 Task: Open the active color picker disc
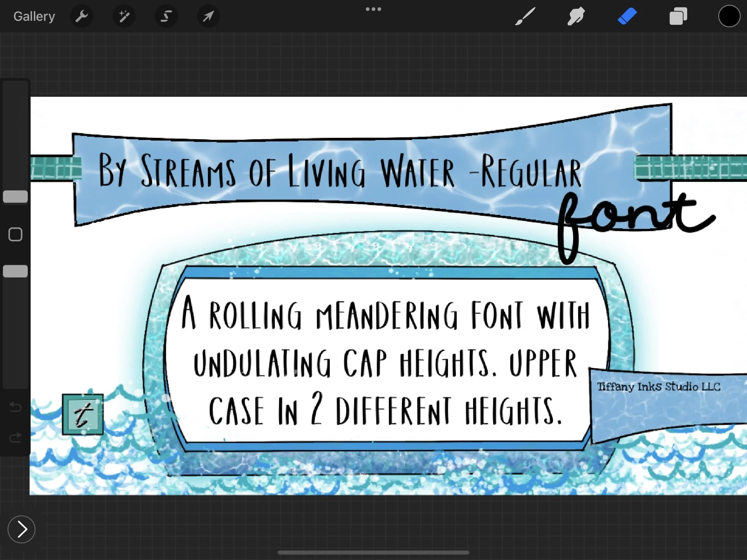point(729,16)
